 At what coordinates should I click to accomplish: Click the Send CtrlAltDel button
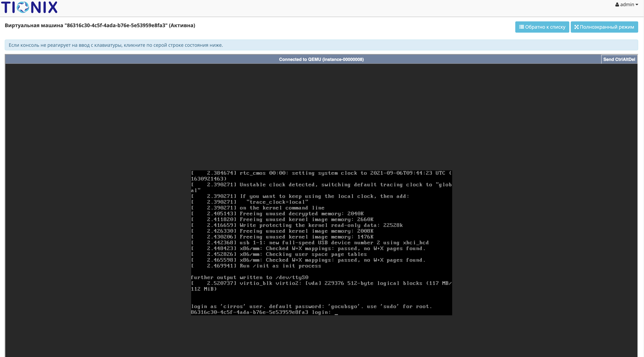point(619,59)
